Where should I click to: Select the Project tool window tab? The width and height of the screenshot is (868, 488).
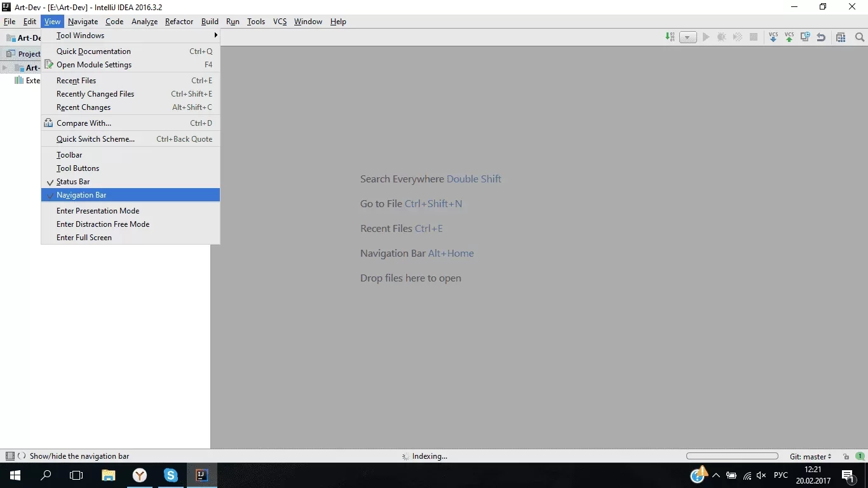pyautogui.click(x=24, y=54)
